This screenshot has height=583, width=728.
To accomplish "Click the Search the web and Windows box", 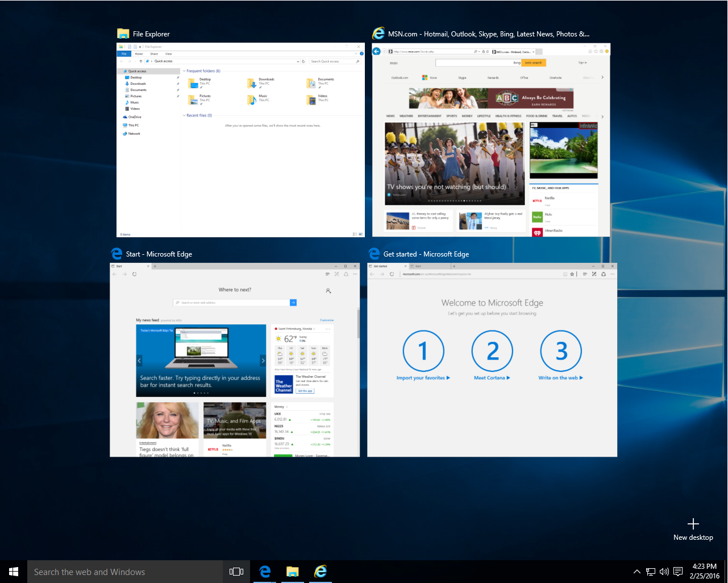I will [x=125, y=572].
